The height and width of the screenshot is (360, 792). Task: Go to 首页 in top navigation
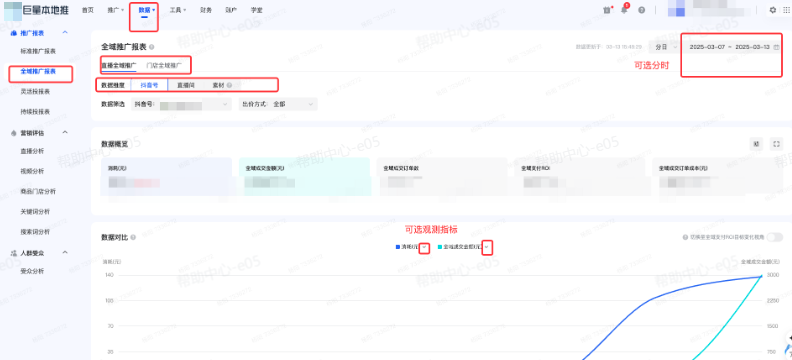tap(88, 10)
